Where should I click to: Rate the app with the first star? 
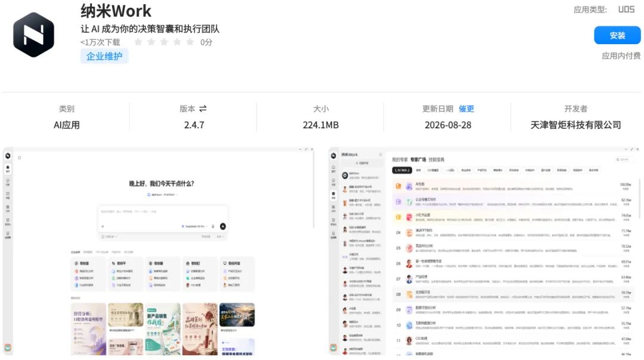coord(138,42)
